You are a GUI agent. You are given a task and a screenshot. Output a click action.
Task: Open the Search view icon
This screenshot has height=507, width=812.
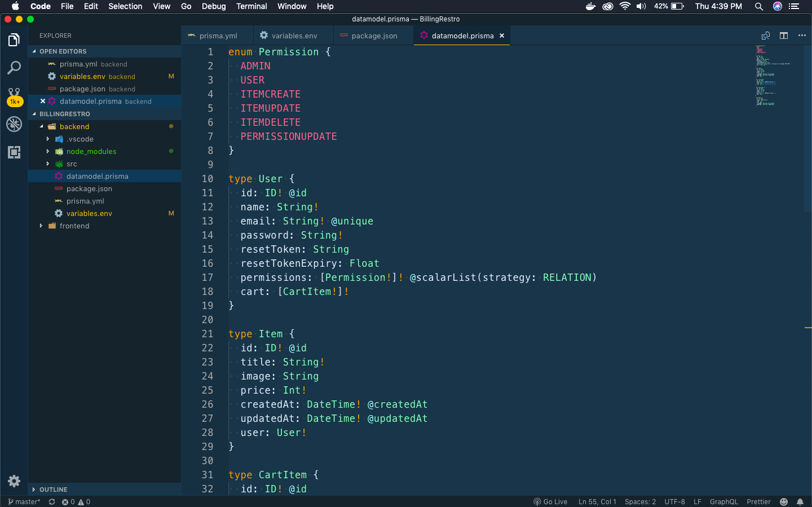pos(14,68)
